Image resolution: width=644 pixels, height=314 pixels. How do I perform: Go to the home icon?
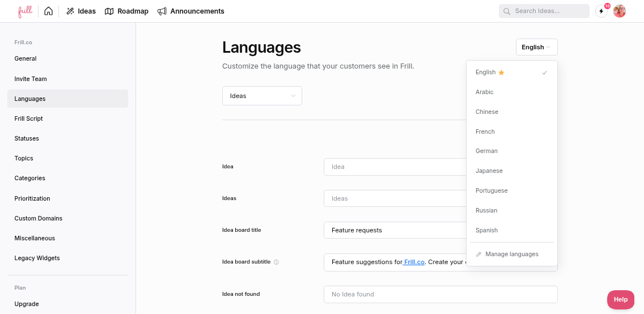48,11
